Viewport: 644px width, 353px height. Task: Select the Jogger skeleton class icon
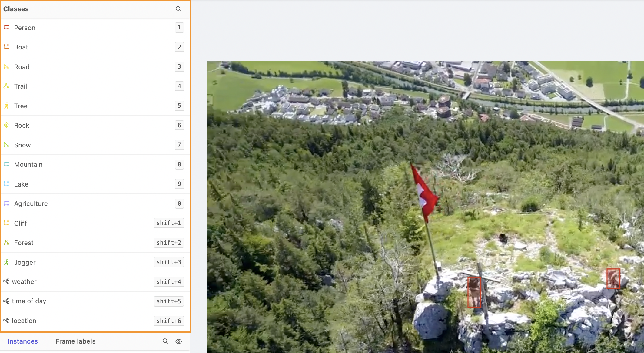tap(6, 262)
